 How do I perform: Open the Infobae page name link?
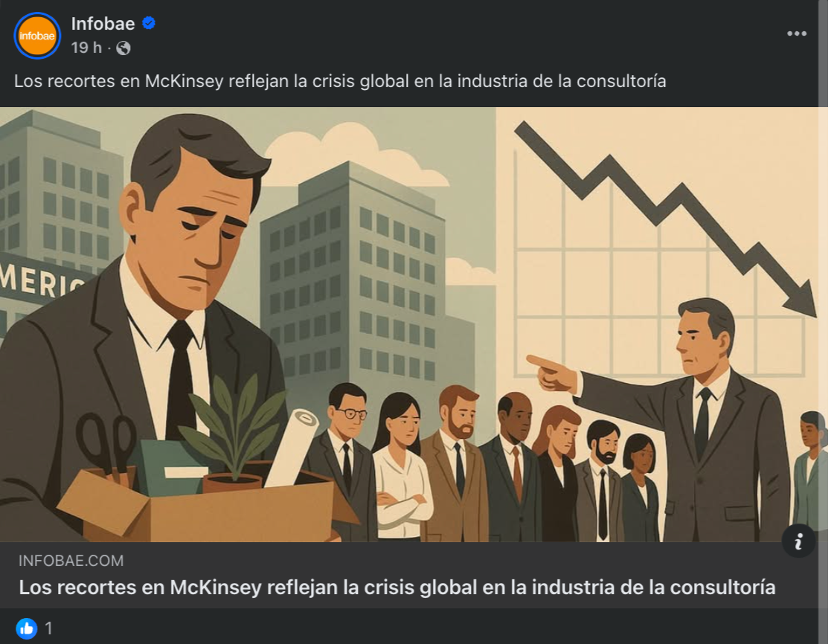(x=103, y=24)
